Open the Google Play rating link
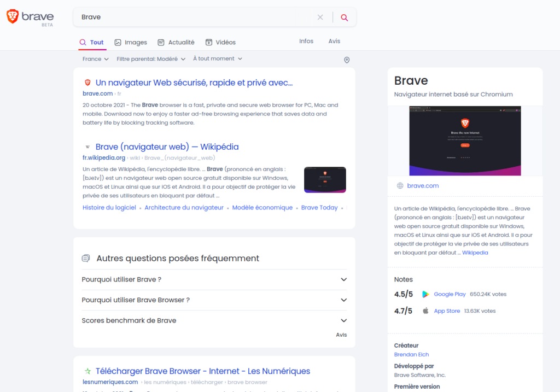Screen dimensions: 560x392 click(450, 294)
